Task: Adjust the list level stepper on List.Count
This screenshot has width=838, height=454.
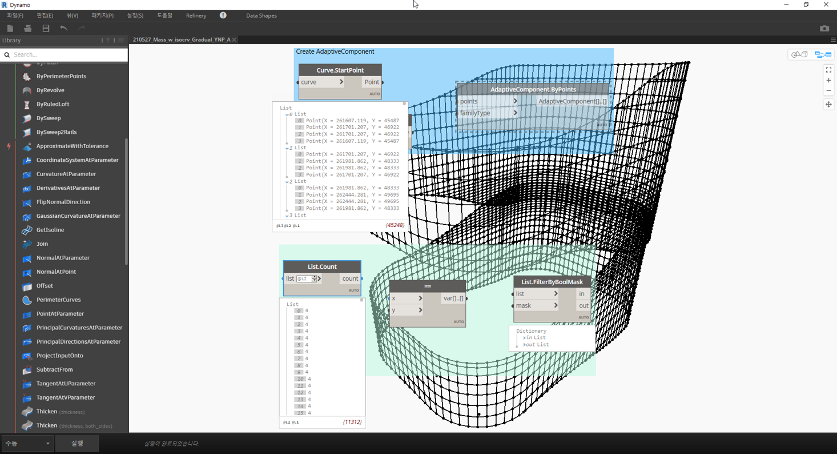Action: coord(314,279)
